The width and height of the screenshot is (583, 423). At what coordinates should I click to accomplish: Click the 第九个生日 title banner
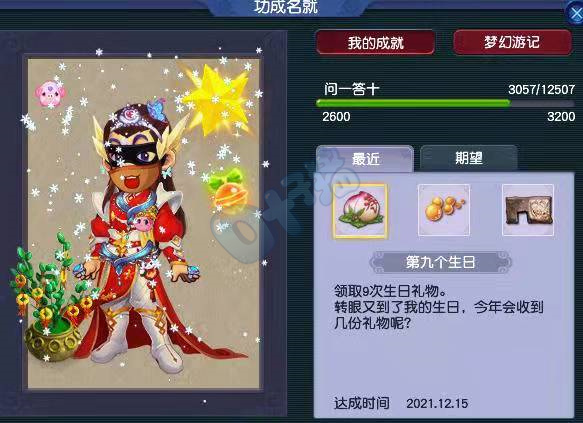pos(440,262)
